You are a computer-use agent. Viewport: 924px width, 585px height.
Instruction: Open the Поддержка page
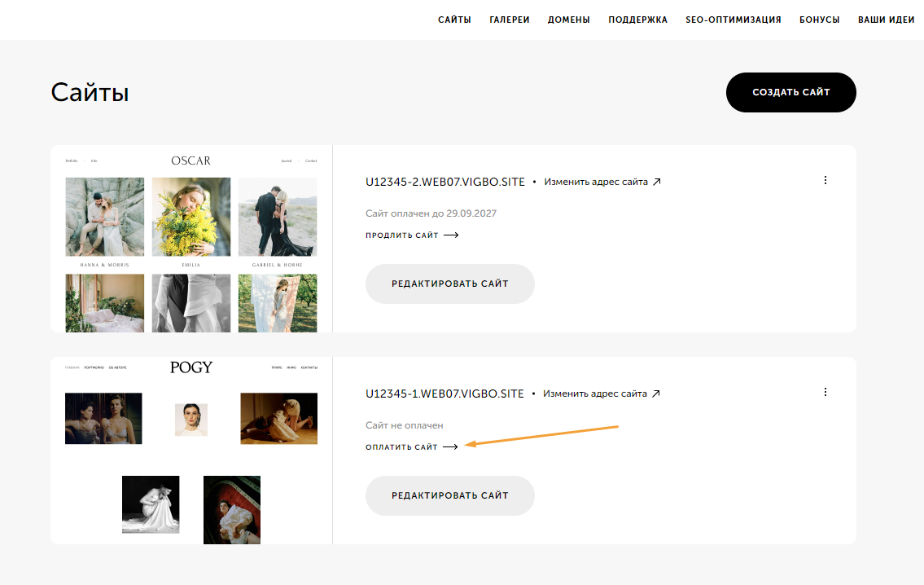pos(637,20)
